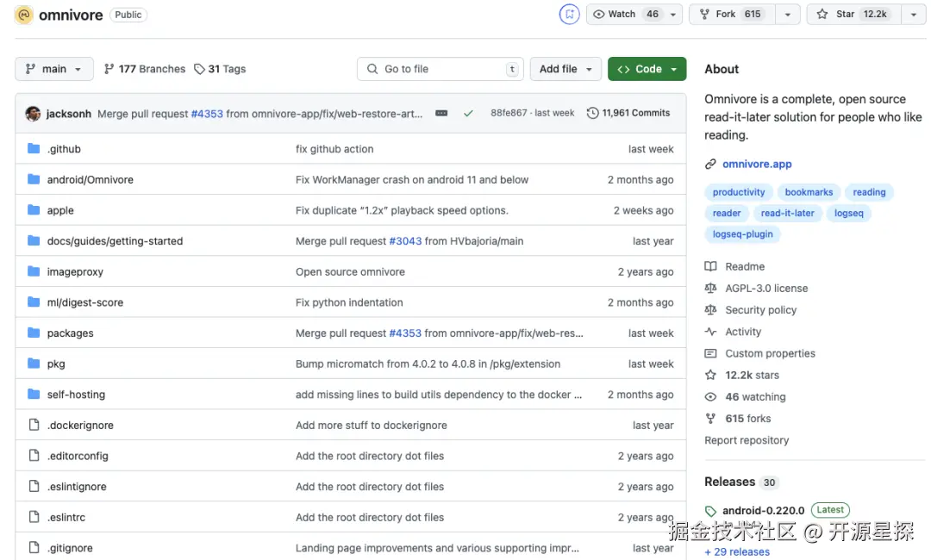The image size is (931, 560).
Task: Focus the Go to file search field
Action: (x=440, y=69)
